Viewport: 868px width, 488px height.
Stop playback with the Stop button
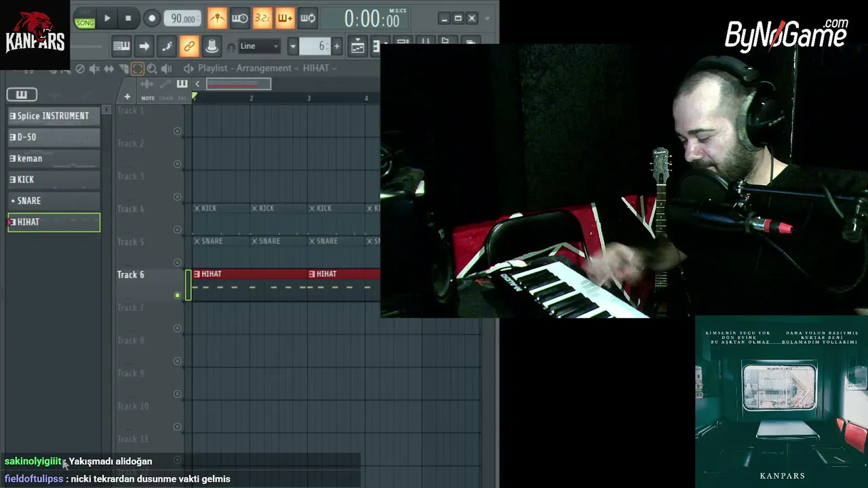[128, 18]
